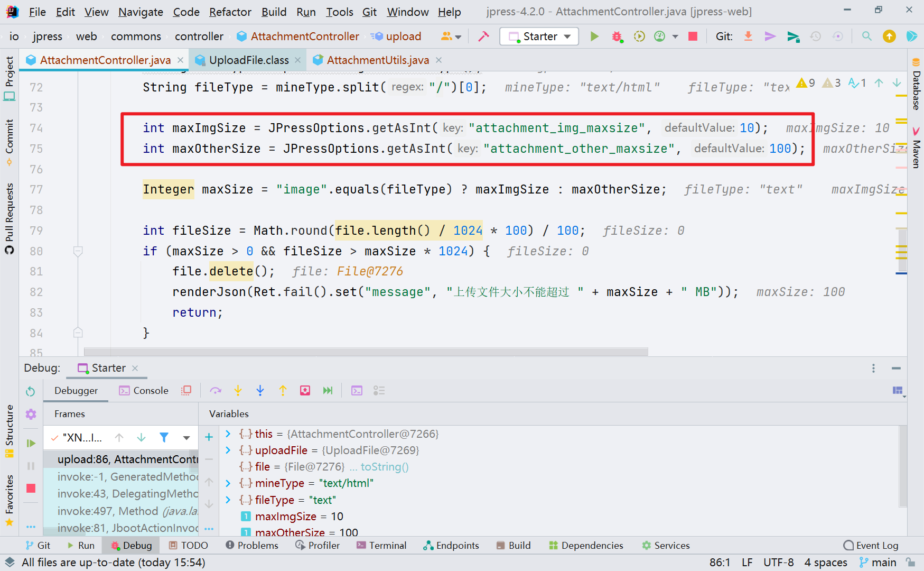This screenshot has height=571, width=924.
Task: Open the Evaluate Expression console icon
Action: pos(357,390)
